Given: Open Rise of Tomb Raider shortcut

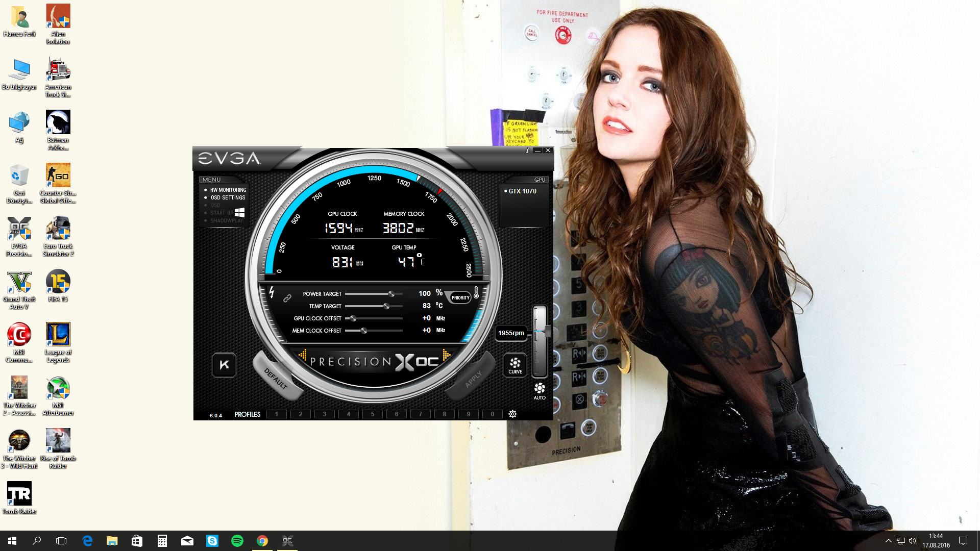Looking at the screenshot, I should [x=58, y=449].
